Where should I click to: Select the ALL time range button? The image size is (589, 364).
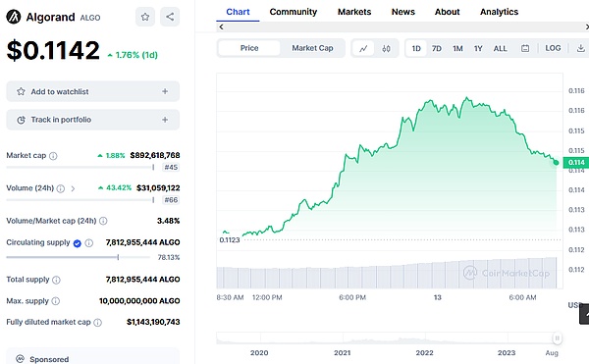tap(500, 48)
